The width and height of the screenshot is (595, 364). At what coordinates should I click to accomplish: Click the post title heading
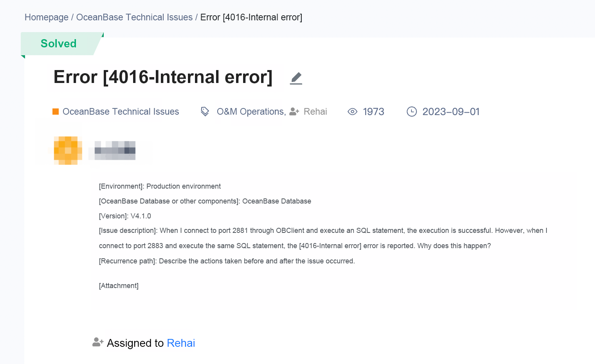point(163,77)
